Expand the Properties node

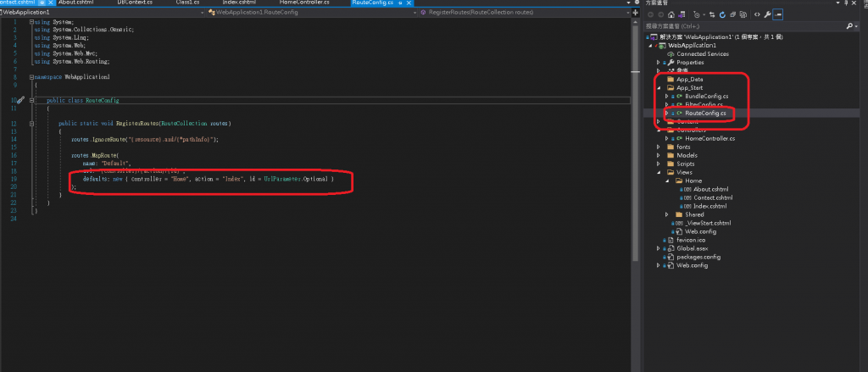point(658,63)
